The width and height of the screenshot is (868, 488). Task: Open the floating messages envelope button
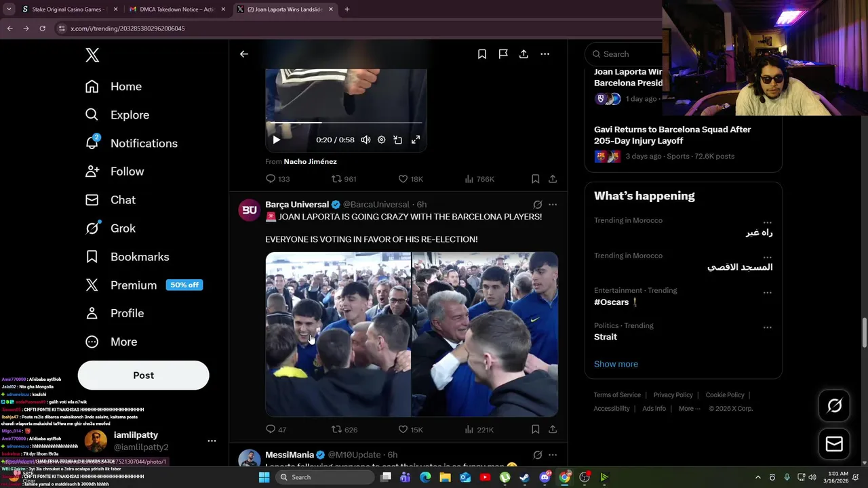click(x=834, y=445)
